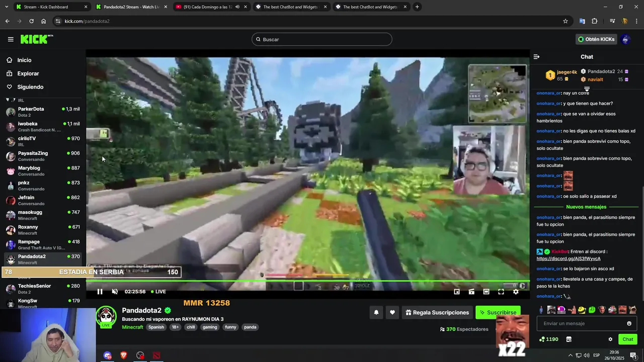
Task: Go to browser home page
Action: click(x=43, y=21)
